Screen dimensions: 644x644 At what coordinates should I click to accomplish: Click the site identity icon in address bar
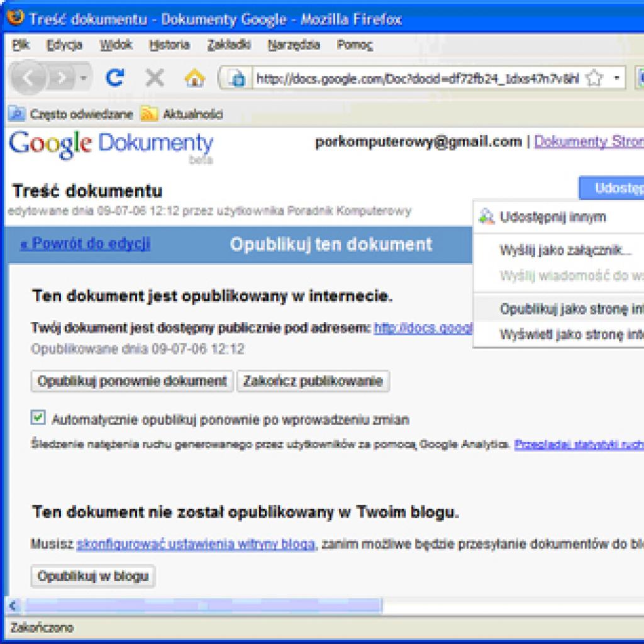click(237, 78)
